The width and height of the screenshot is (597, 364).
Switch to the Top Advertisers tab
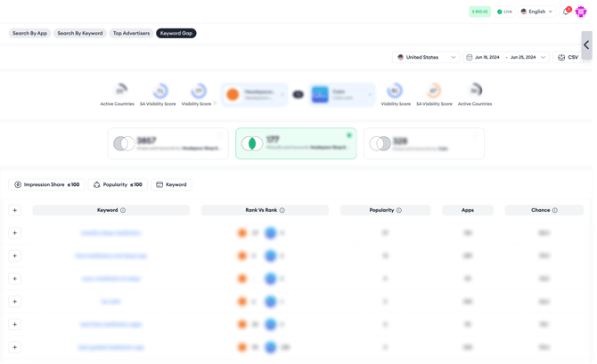[x=131, y=33]
